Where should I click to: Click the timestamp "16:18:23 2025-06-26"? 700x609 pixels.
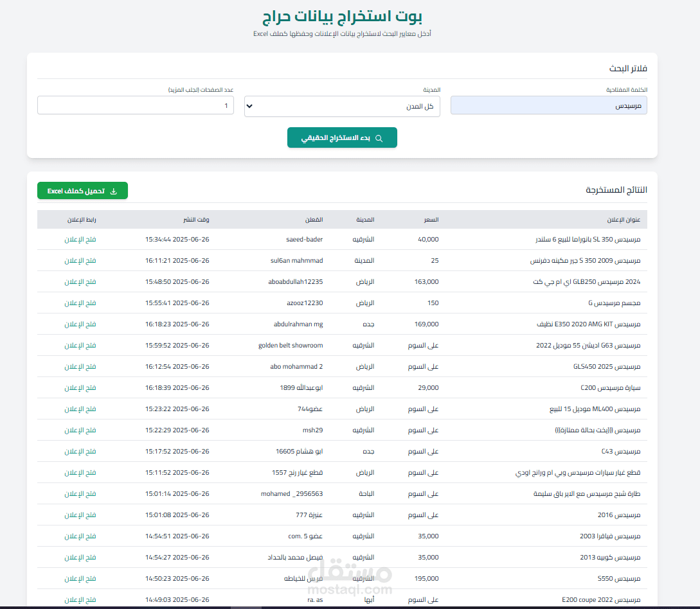point(177,324)
